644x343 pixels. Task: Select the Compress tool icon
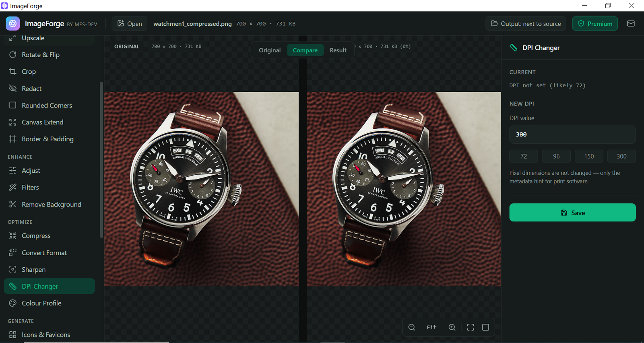click(13, 236)
